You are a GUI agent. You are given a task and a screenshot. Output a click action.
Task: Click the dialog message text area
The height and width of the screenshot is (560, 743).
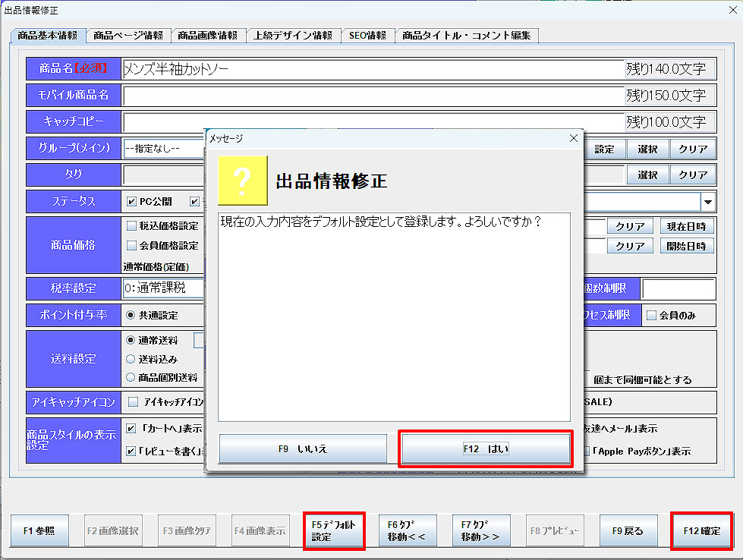(x=394, y=317)
